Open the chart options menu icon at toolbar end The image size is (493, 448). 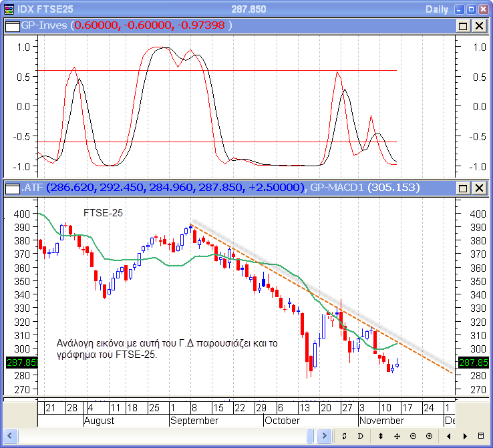480,436
